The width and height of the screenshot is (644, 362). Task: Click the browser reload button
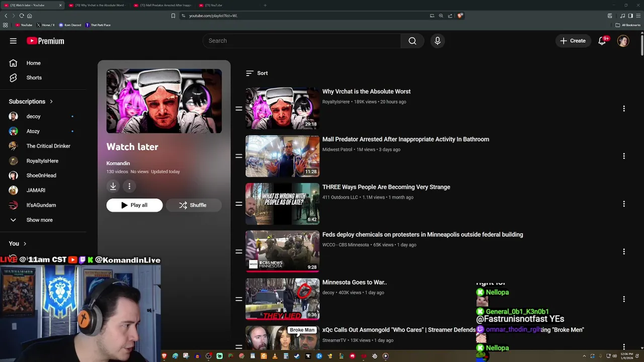pos(22,16)
